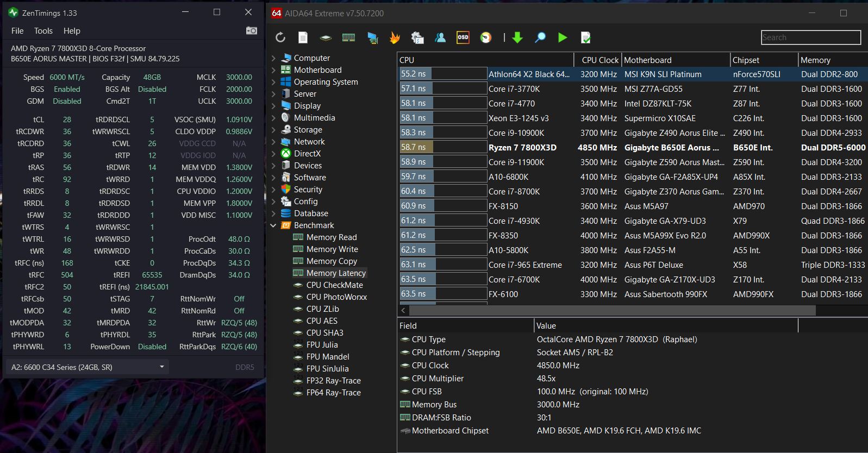This screenshot has height=453, width=868.
Task: Click the tCL value 28 in ZenTimings
Action: point(67,119)
